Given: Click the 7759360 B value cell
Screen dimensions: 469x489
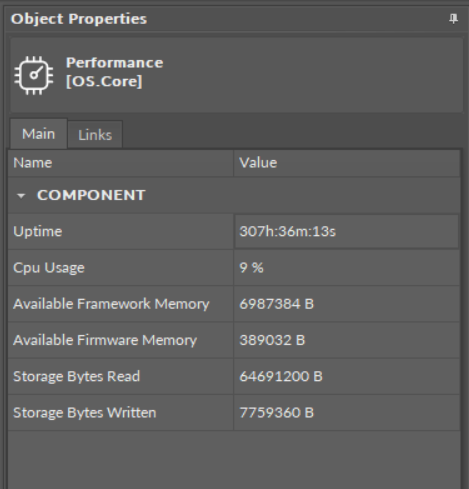Looking at the screenshot, I should [347, 413].
